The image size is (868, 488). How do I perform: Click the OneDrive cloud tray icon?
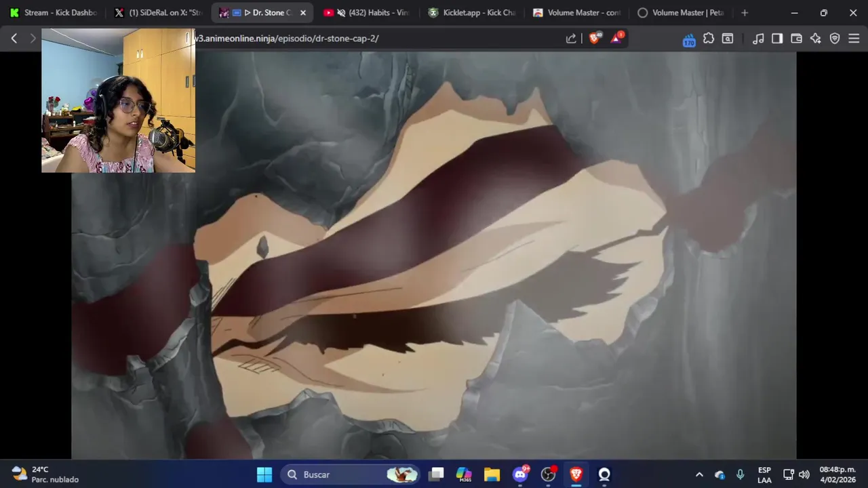719,474
